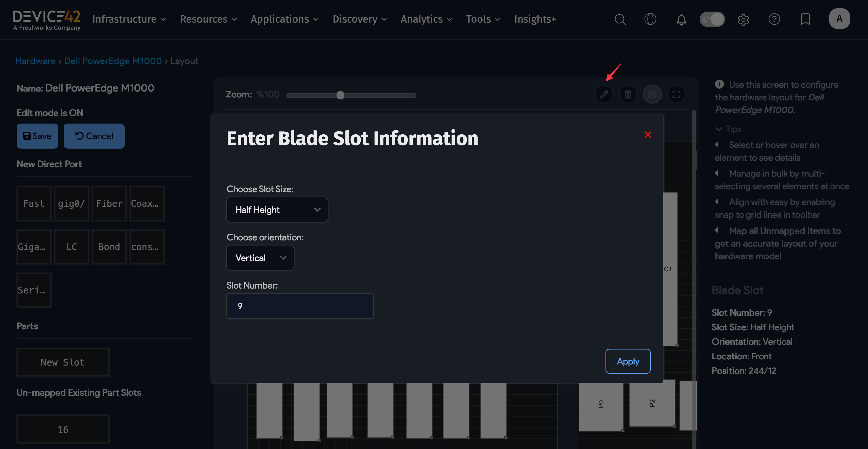The image size is (868, 449).
Task: Enable the grid icon in layout toolbar
Action: click(652, 94)
